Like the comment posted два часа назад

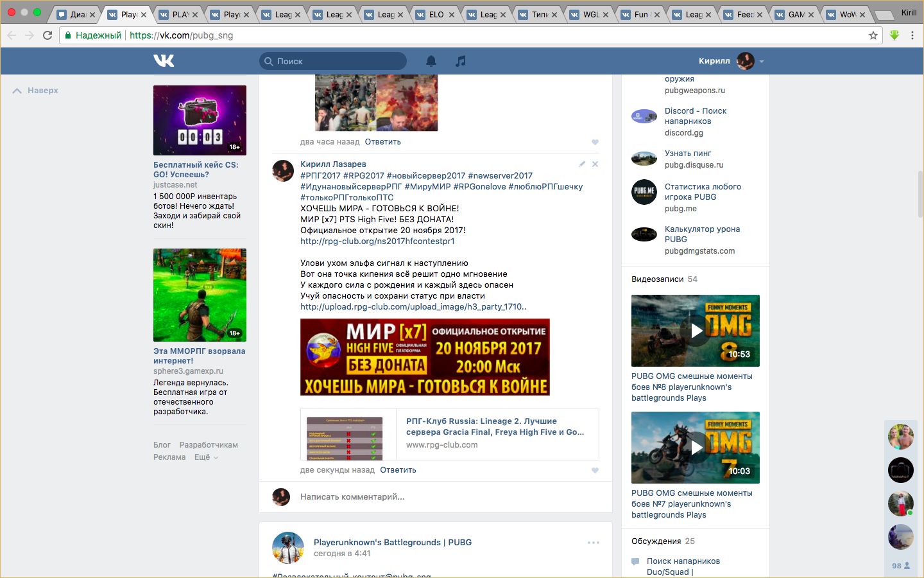[x=595, y=142]
